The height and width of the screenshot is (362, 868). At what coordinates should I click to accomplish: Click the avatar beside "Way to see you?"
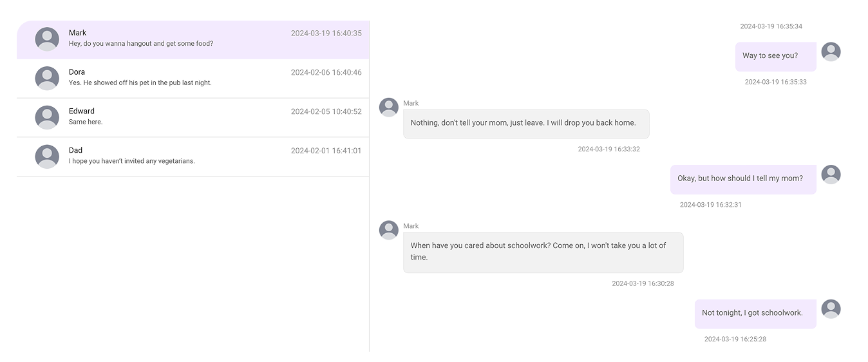[831, 52]
